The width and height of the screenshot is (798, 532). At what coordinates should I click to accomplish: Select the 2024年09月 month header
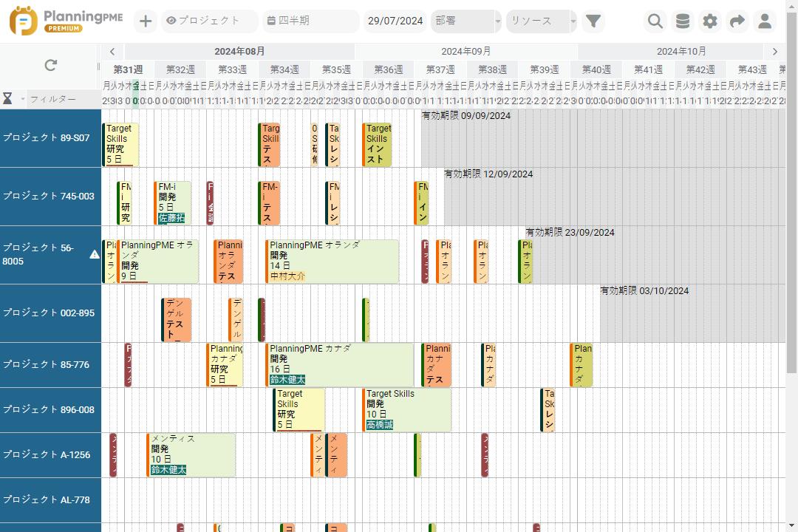click(465, 52)
